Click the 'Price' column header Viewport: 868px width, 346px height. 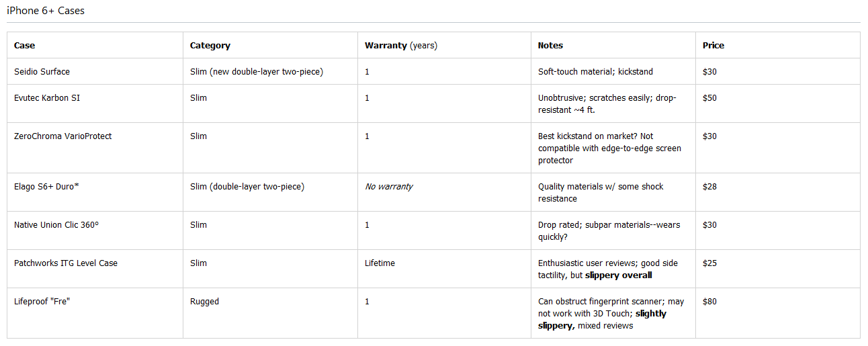pyautogui.click(x=713, y=46)
